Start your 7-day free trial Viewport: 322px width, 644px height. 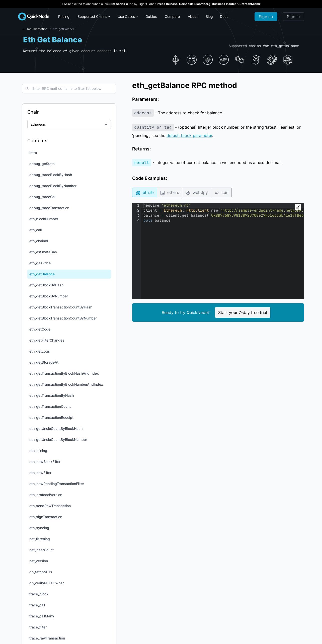pyautogui.click(x=243, y=312)
